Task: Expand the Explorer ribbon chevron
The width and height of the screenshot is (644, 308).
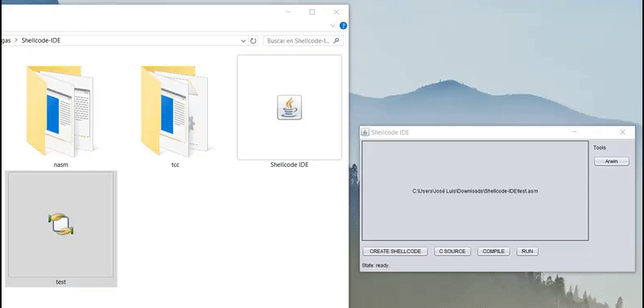Action: [x=332, y=26]
